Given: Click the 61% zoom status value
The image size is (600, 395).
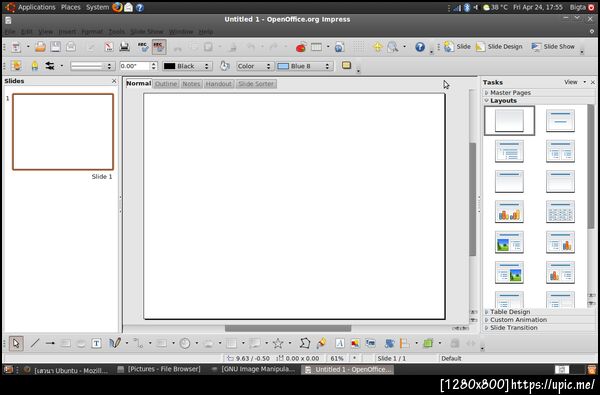Looking at the screenshot, I should tap(337, 358).
